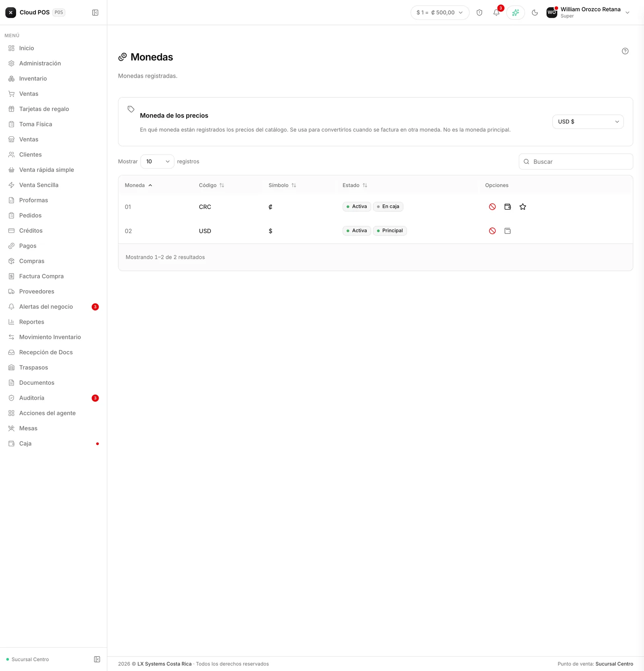Deactivate USD currency with red icon

(492, 231)
